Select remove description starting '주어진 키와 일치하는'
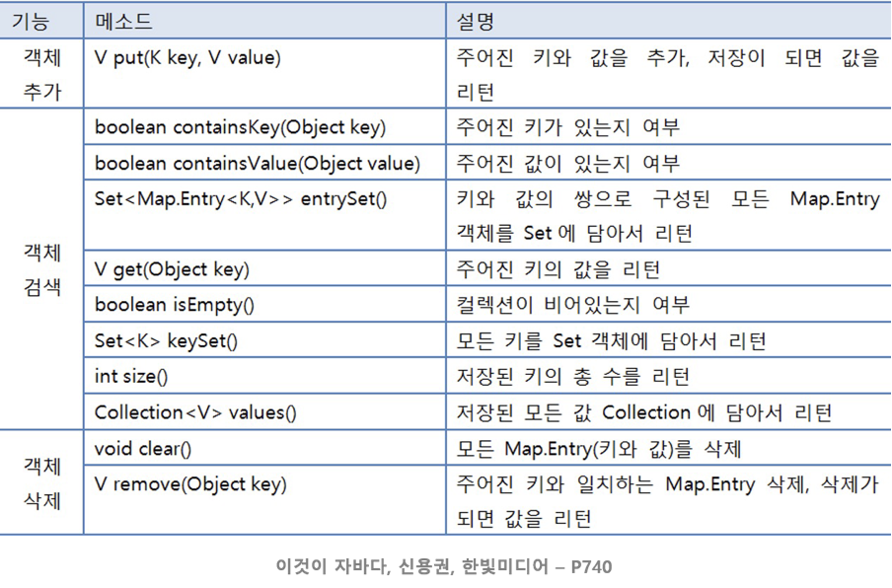 click(668, 500)
